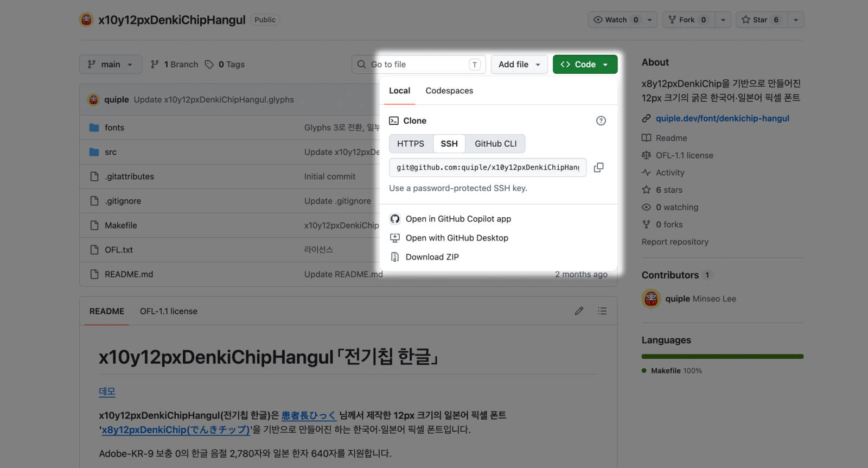This screenshot has height=468, width=868.
Task: Select GitHub CLI clone option
Action: point(496,144)
